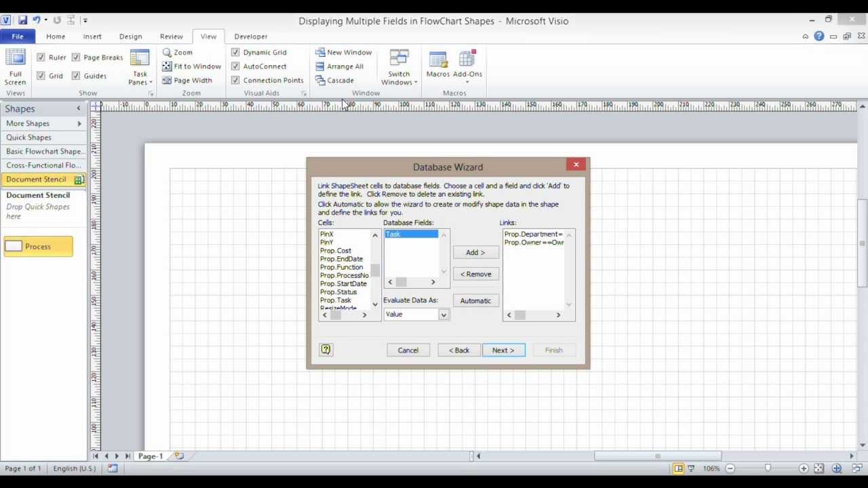Click the Undo arrow icon
Image resolution: width=868 pixels, height=488 pixels.
[38, 20]
